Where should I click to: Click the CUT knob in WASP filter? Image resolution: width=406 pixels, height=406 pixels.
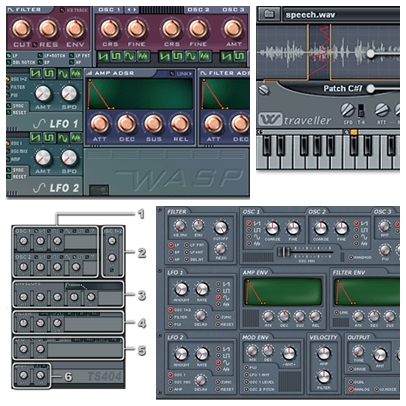21,28
